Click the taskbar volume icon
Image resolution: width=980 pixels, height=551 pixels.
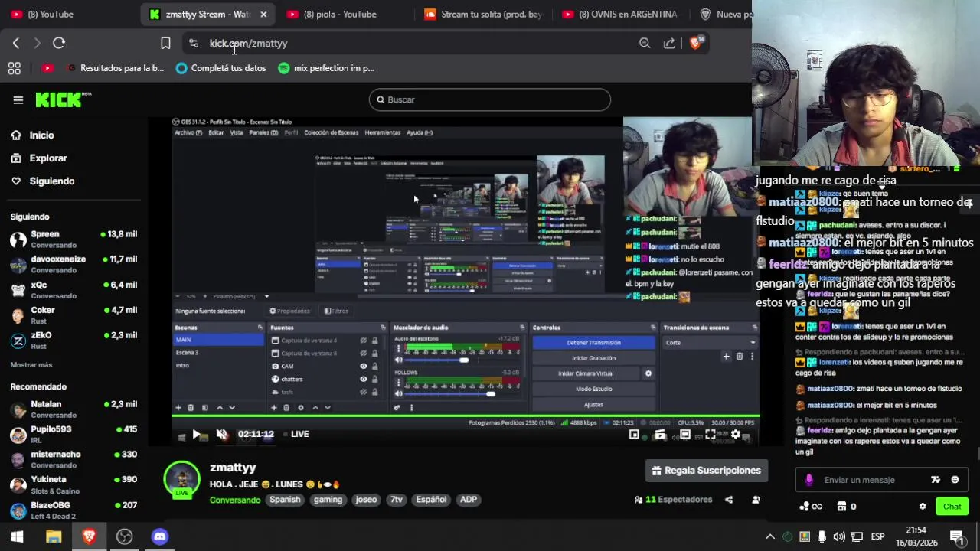click(x=839, y=536)
